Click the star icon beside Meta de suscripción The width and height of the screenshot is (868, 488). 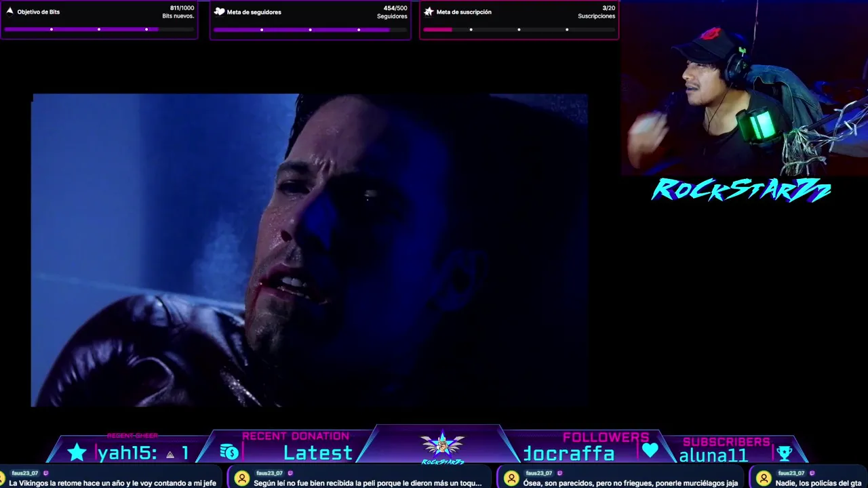[x=429, y=12]
